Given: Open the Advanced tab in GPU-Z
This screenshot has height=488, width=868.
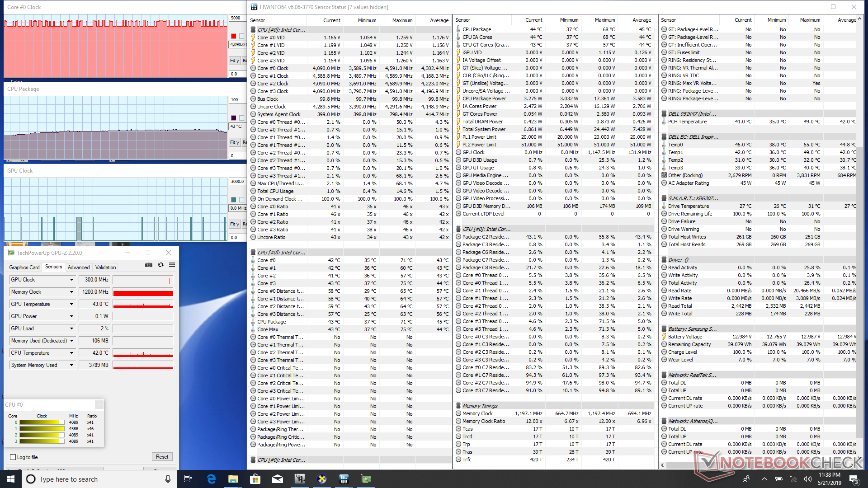Looking at the screenshot, I should pos(79,267).
